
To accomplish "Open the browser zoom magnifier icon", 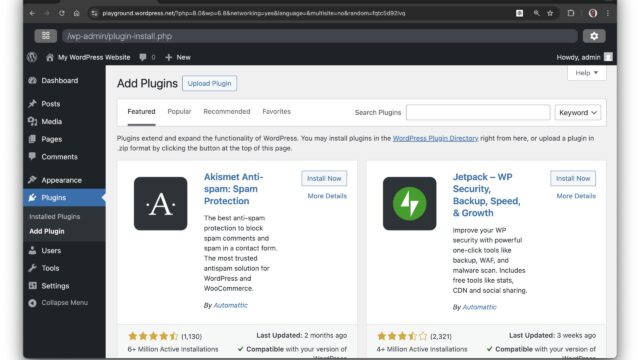I will tap(536, 13).
